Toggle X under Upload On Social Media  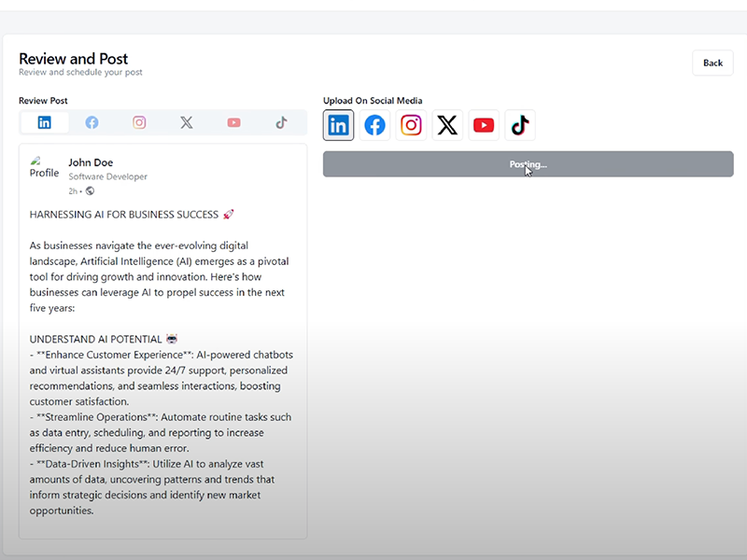[447, 125]
